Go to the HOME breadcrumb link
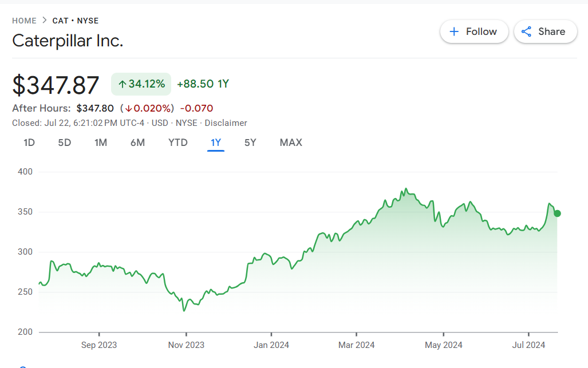This screenshot has height=368, width=588. pos(24,21)
